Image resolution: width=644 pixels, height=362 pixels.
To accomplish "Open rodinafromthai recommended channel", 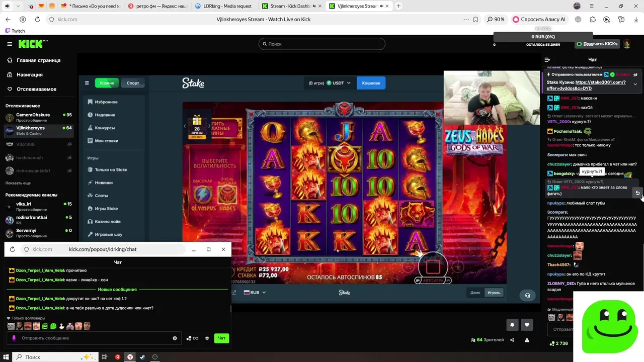I will tap(38, 220).
